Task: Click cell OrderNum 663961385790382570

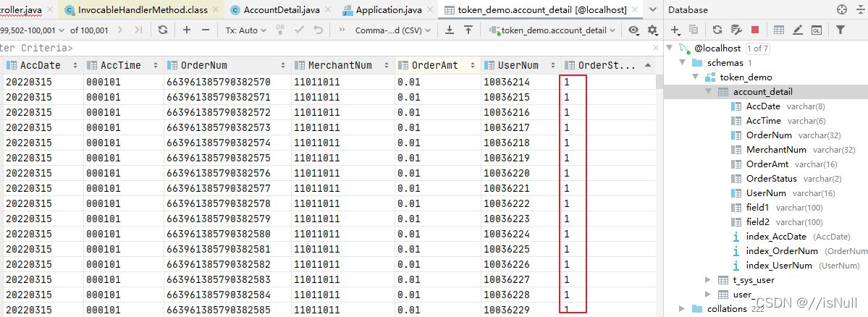Action: pyautogui.click(x=227, y=83)
